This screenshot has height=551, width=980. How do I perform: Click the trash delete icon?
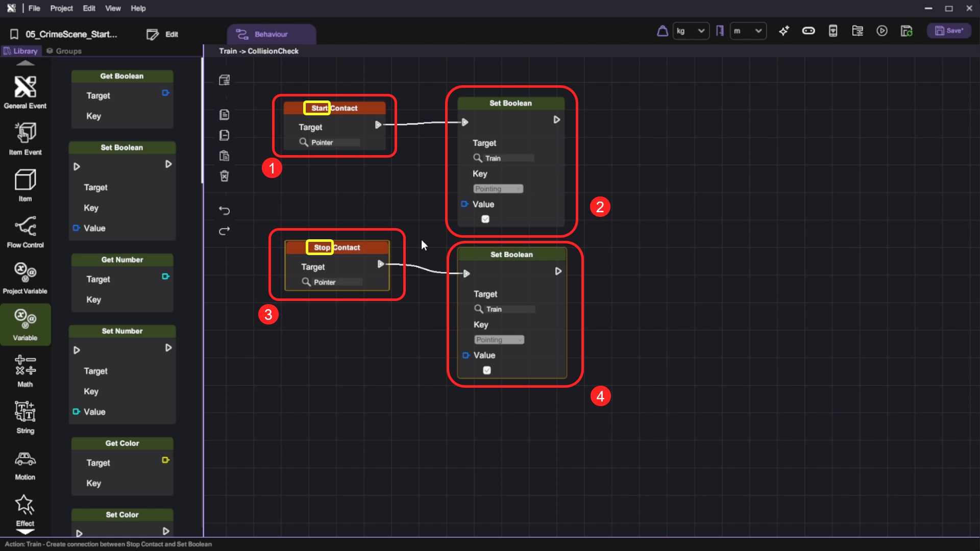224,176
